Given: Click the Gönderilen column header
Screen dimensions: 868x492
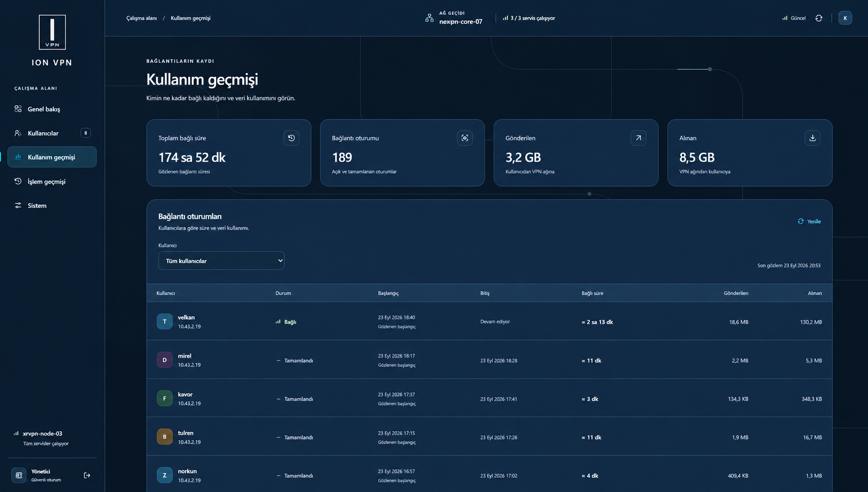Looking at the screenshot, I should click(x=736, y=293).
